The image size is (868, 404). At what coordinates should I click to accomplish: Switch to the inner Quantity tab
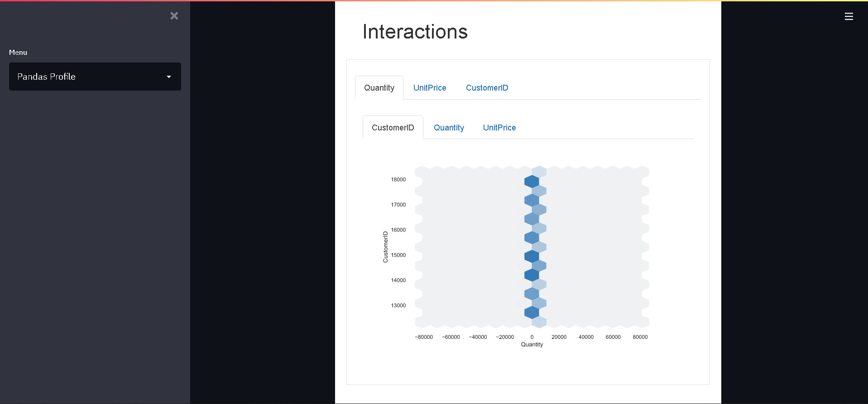click(449, 128)
